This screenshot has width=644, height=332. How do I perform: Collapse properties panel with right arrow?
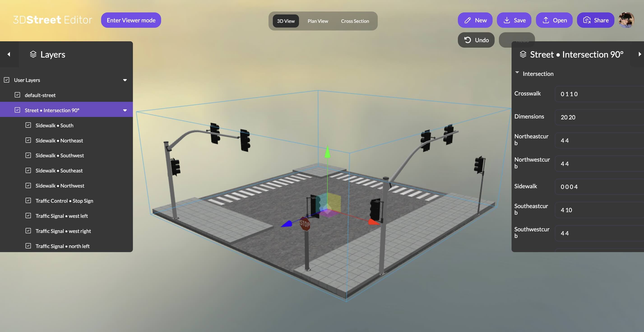click(x=639, y=54)
